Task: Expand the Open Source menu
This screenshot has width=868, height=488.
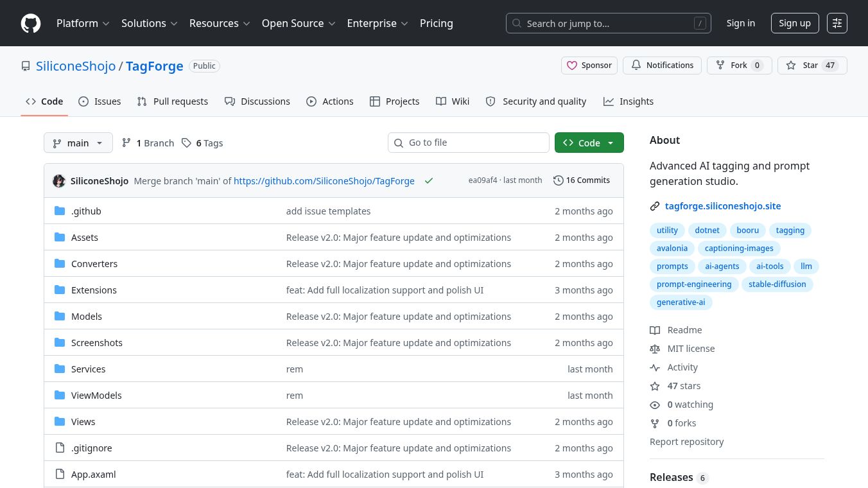Action: click(299, 23)
